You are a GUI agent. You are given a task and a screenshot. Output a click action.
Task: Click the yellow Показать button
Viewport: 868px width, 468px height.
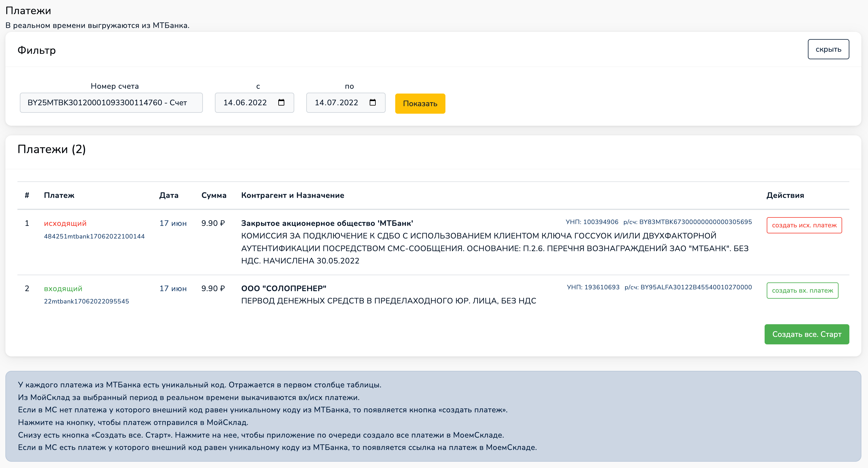tap(420, 103)
